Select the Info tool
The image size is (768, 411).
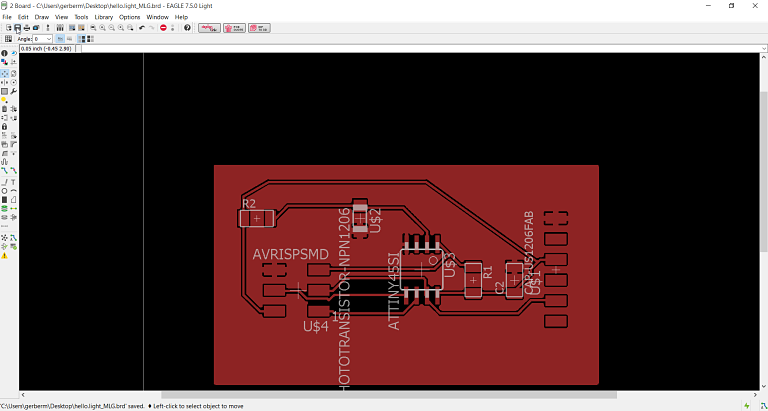coord(4,53)
